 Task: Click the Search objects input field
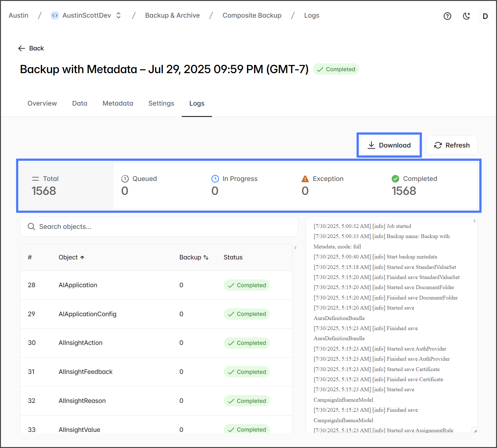click(x=159, y=227)
